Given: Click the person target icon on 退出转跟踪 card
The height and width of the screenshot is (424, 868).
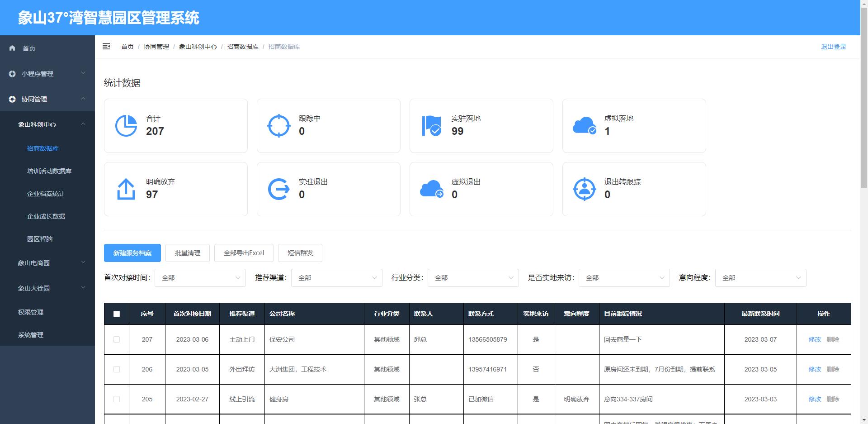Looking at the screenshot, I should coord(585,189).
